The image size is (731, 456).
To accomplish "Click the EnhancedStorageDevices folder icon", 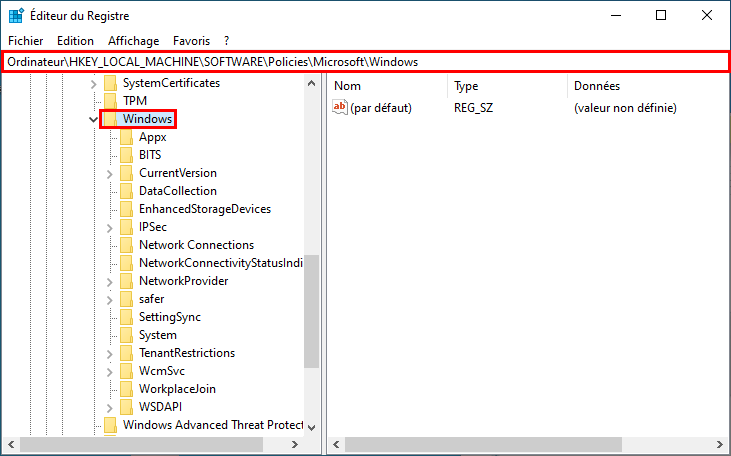I will [x=126, y=209].
